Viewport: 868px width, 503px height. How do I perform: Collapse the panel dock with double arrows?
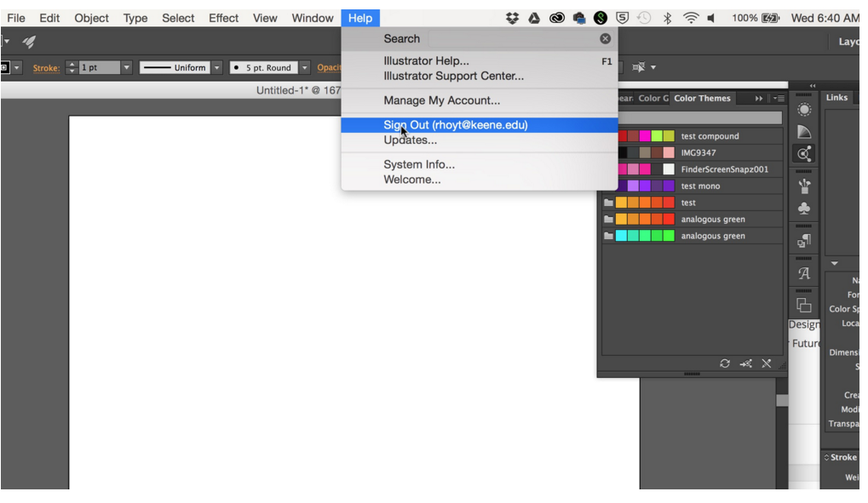(812, 86)
